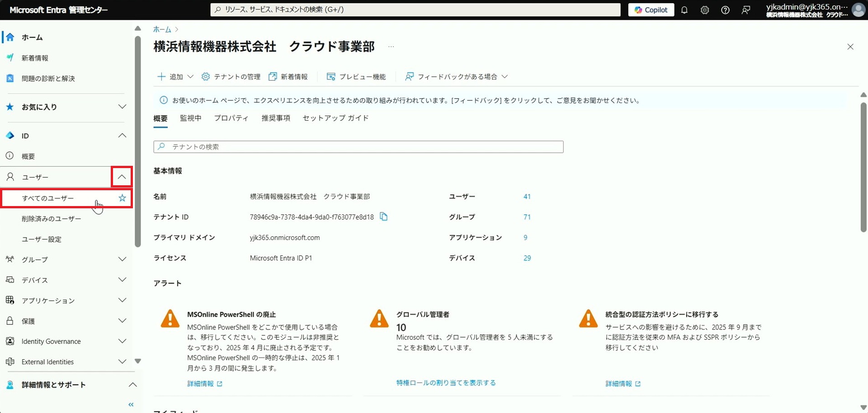The image size is (868, 413).
Task: Click the feedback person icon in header
Action: point(746,10)
